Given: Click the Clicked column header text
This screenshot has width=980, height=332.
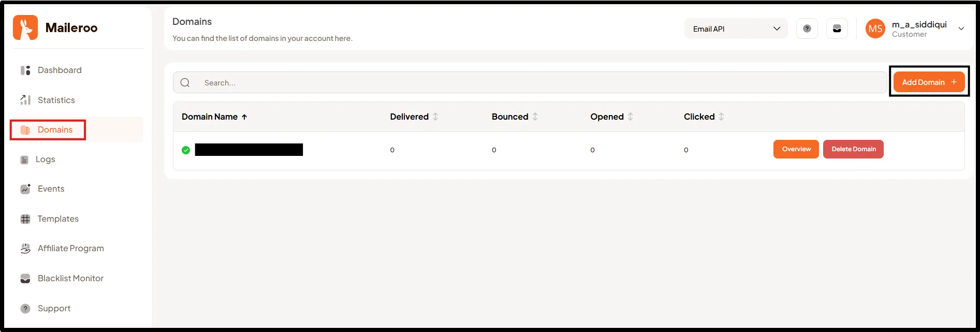Looking at the screenshot, I should [x=699, y=117].
